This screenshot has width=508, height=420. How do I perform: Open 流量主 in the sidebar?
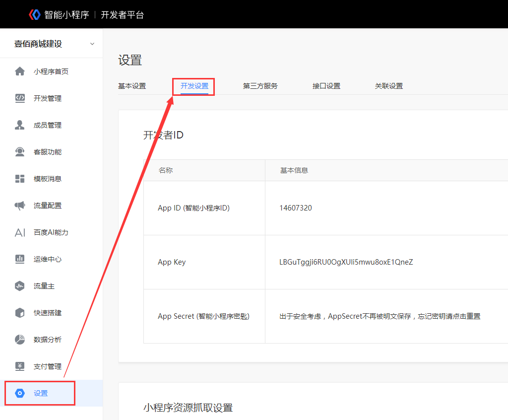(x=44, y=286)
